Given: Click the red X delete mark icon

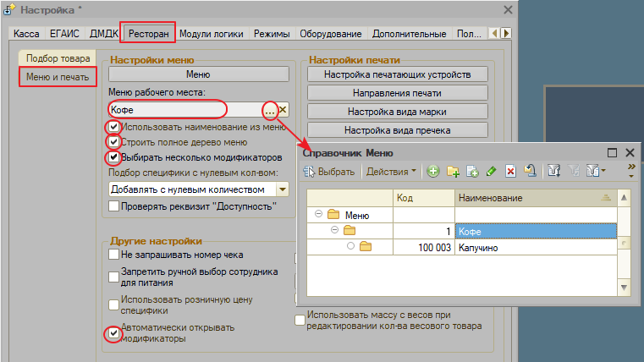Looking at the screenshot, I should pyautogui.click(x=510, y=172).
